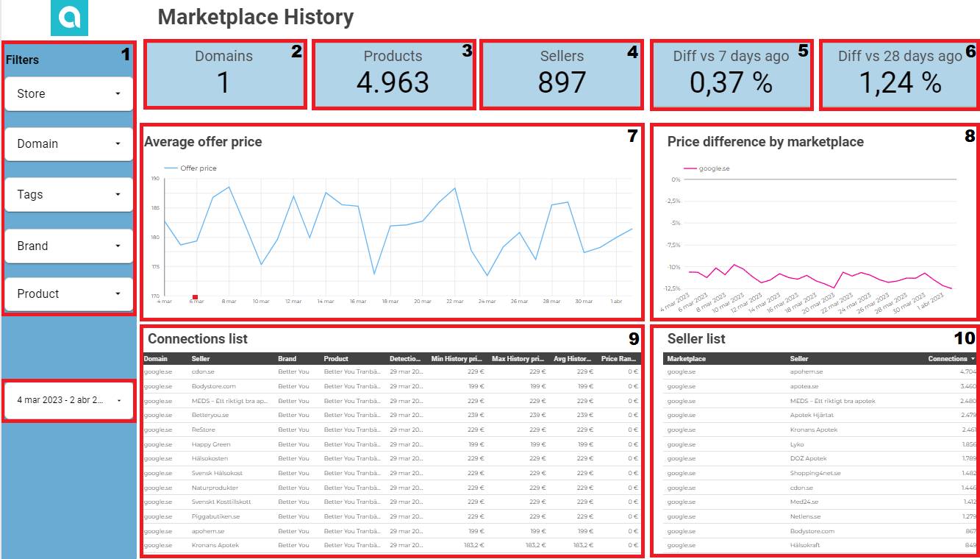Select the Sellers scorecard

coord(562,75)
